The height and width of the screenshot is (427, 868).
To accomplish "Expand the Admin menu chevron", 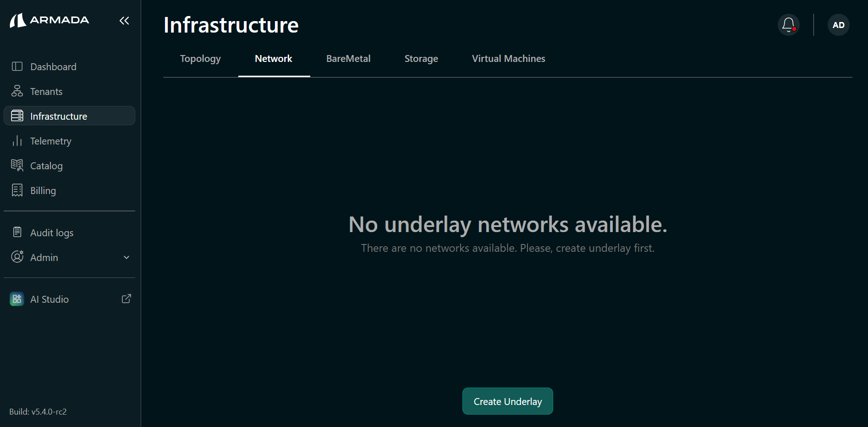I will tap(126, 257).
